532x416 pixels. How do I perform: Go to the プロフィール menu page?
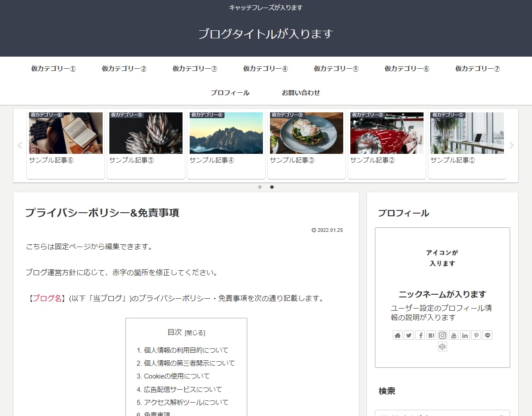[230, 93]
